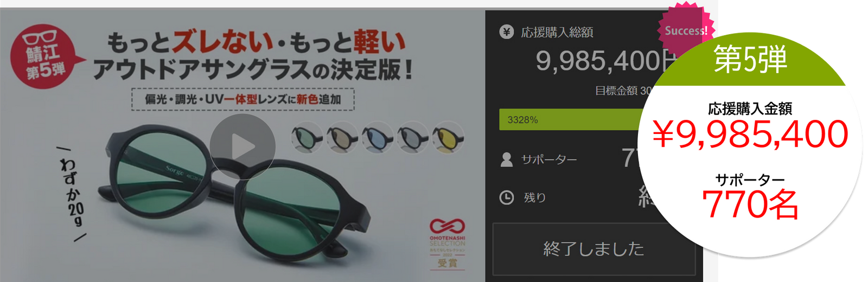868x282 pixels.
Task: Click the 770名 supporter count text
Action: (750, 204)
